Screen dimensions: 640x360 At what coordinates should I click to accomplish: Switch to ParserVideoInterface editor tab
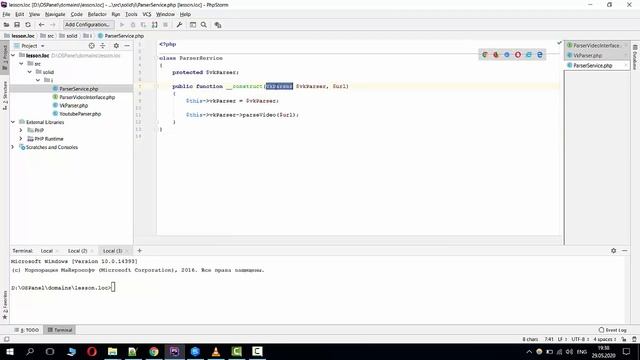pyautogui.click(x=598, y=45)
